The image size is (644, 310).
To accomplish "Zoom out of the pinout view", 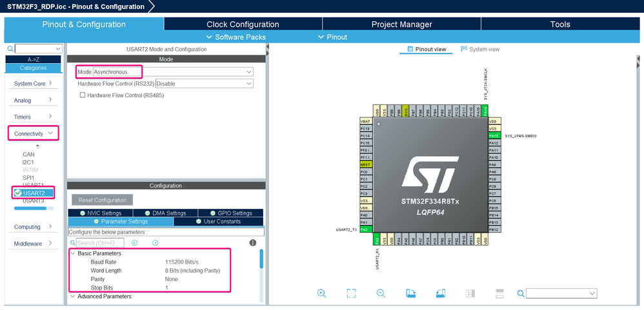I will (381, 293).
